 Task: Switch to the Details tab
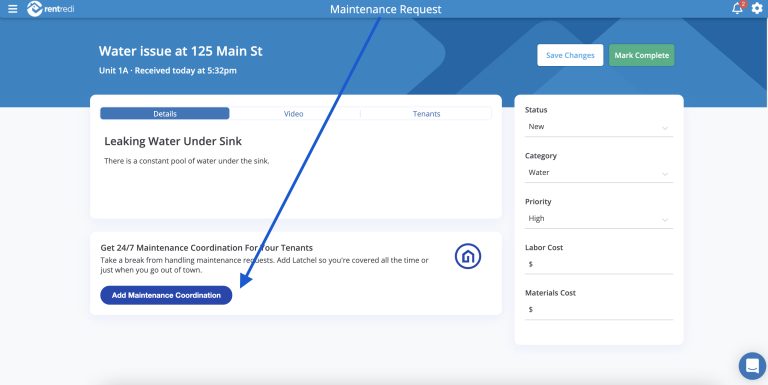pos(165,114)
